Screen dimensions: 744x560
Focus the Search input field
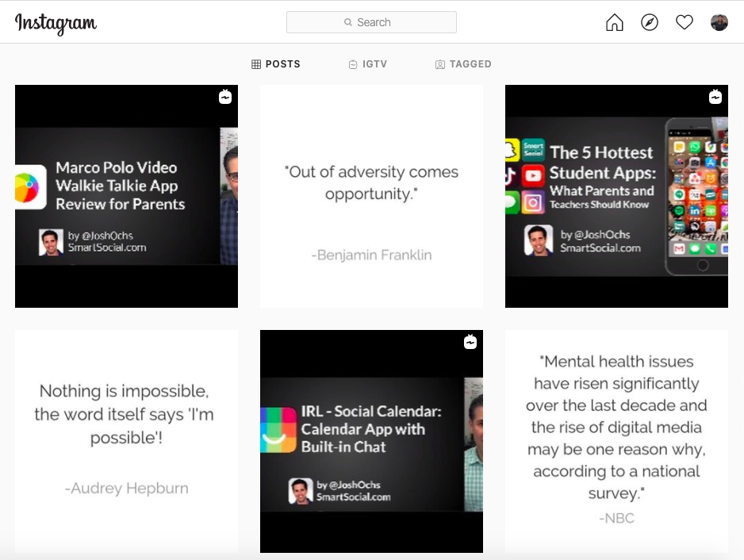(371, 22)
